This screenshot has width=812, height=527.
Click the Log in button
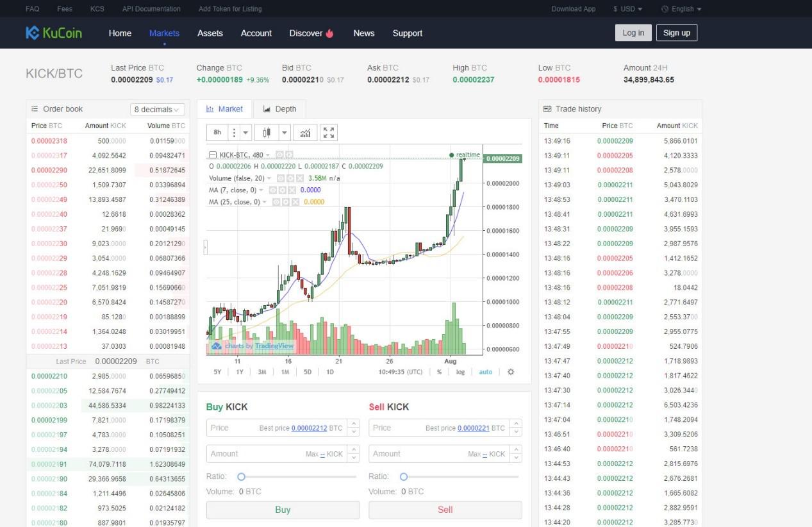coord(633,33)
